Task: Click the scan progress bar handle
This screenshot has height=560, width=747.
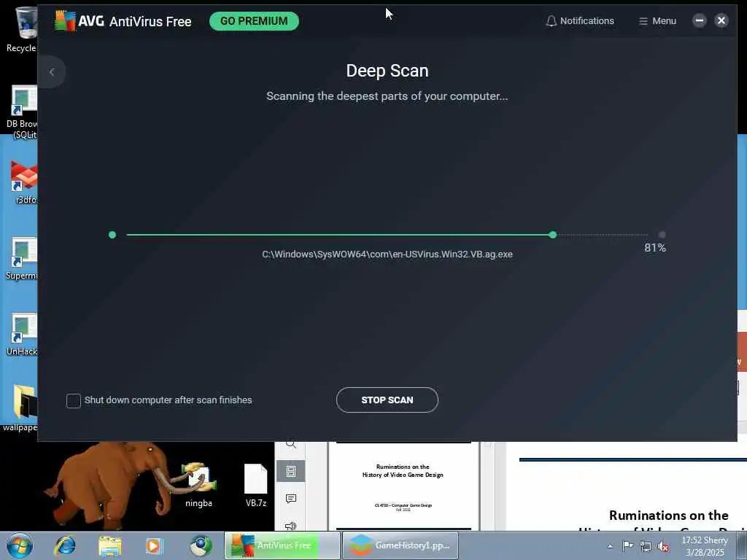Action: click(553, 235)
